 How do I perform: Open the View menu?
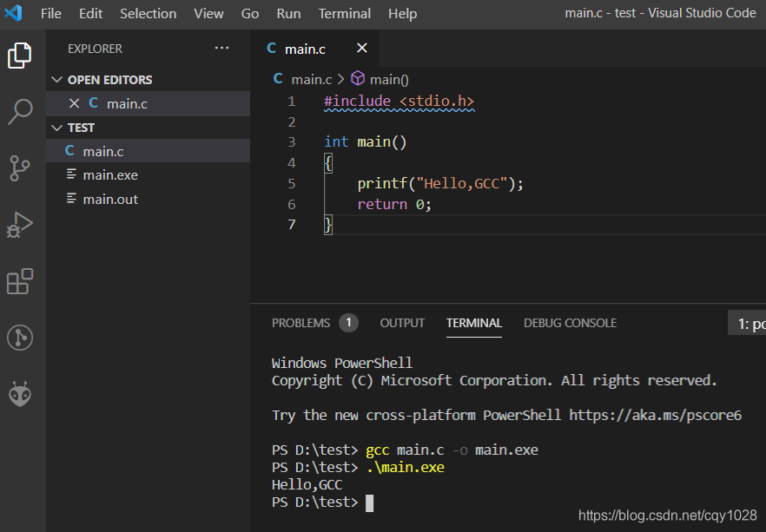coord(208,14)
